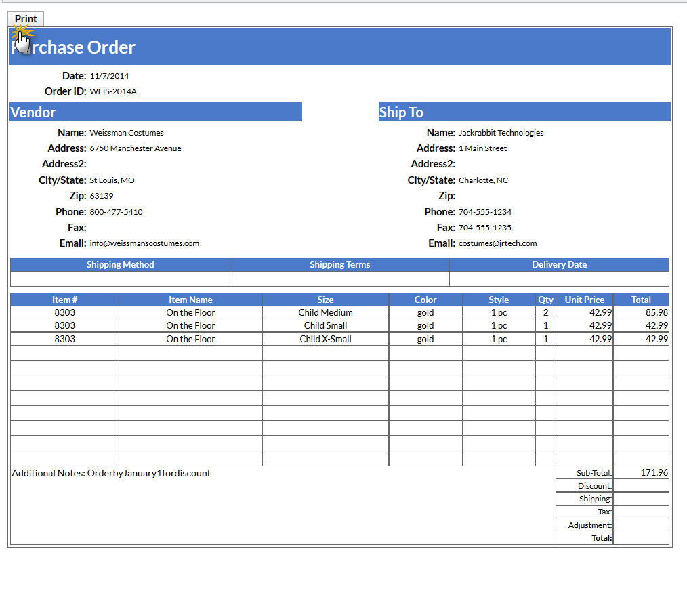Screen dimensions: 687x616
Task: Select the date value 11/7/2014
Action: pyautogui.click(x=109, y=76)
